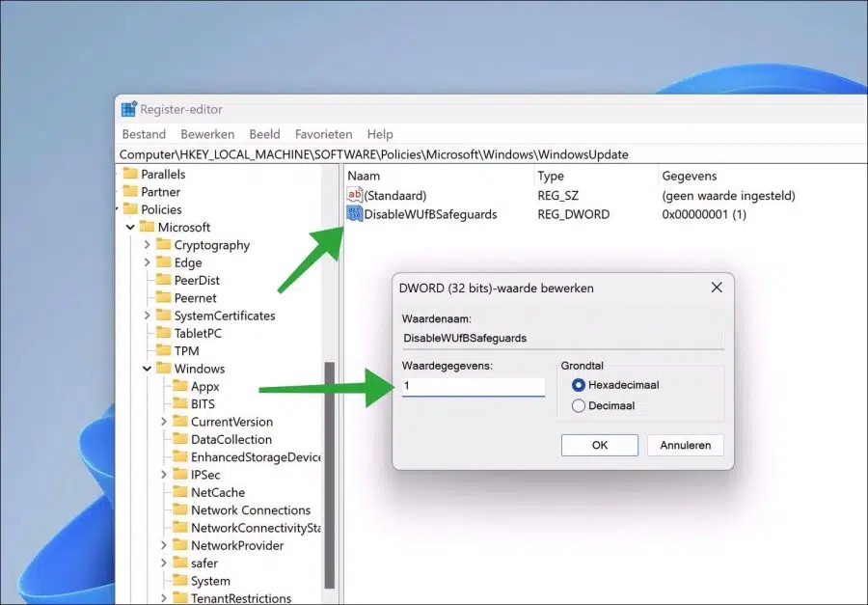Click the registry tree vertical scrollbar thumb
The width and height of the screenshot is (868, 605).
pos(330,476)
